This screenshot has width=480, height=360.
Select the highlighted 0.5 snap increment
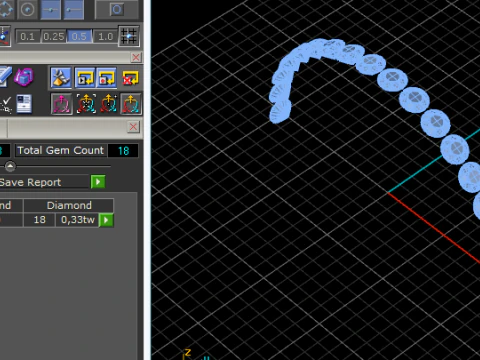coord(79,36)
